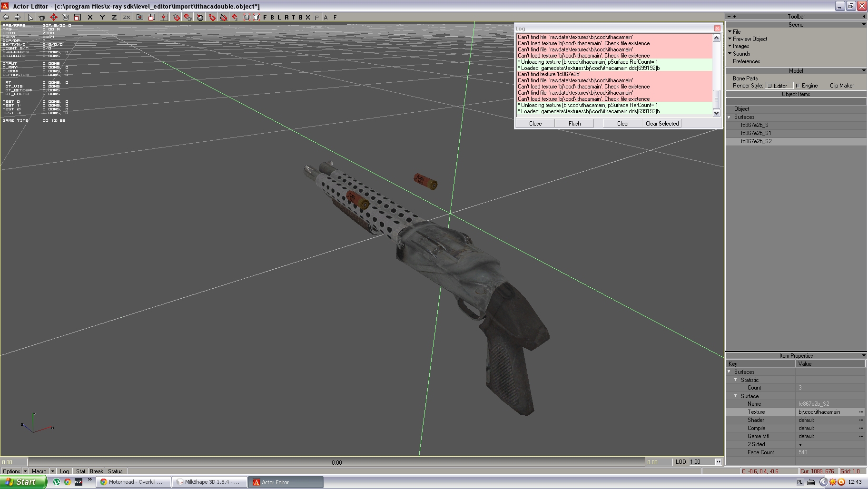This screenshot has width=868, height=489.
Task: Toggle the 2 Sided property
Action: (800, 444)
